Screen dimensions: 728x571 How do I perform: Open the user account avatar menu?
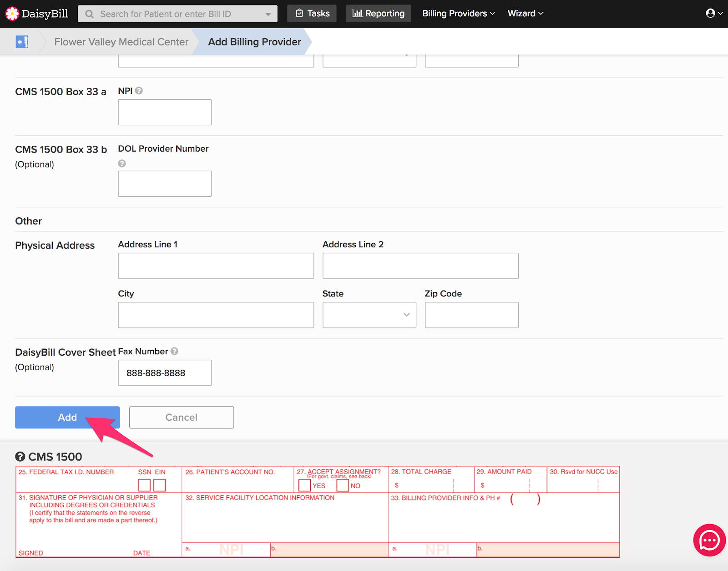point(714,13)
